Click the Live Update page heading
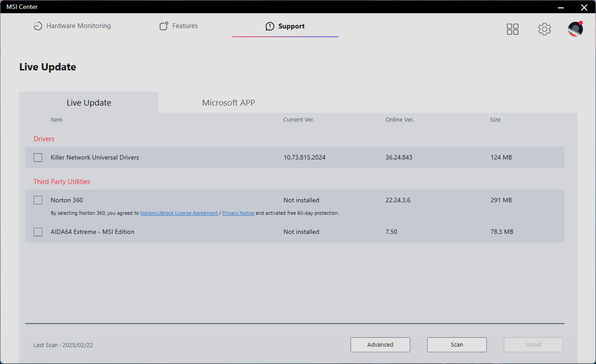Viewport: 596px width, 364px height. [48, 67]
